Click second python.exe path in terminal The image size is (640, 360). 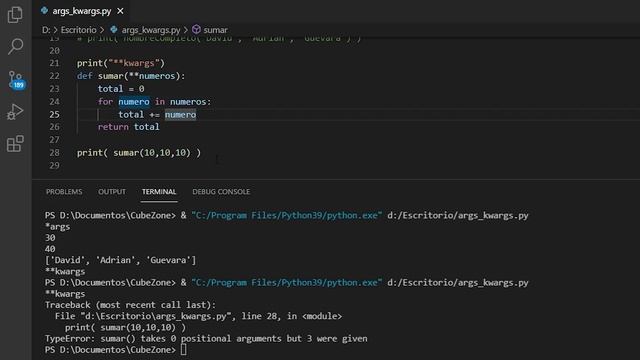click(287, 283)
